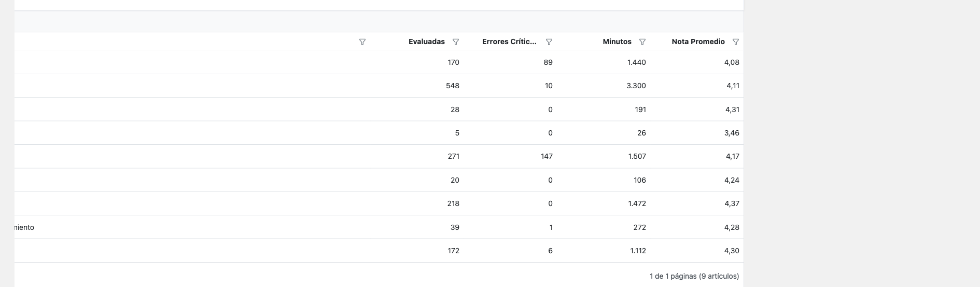Click average grade 4,08
This screenshot has width=980, height=287.
click(732, 62)
